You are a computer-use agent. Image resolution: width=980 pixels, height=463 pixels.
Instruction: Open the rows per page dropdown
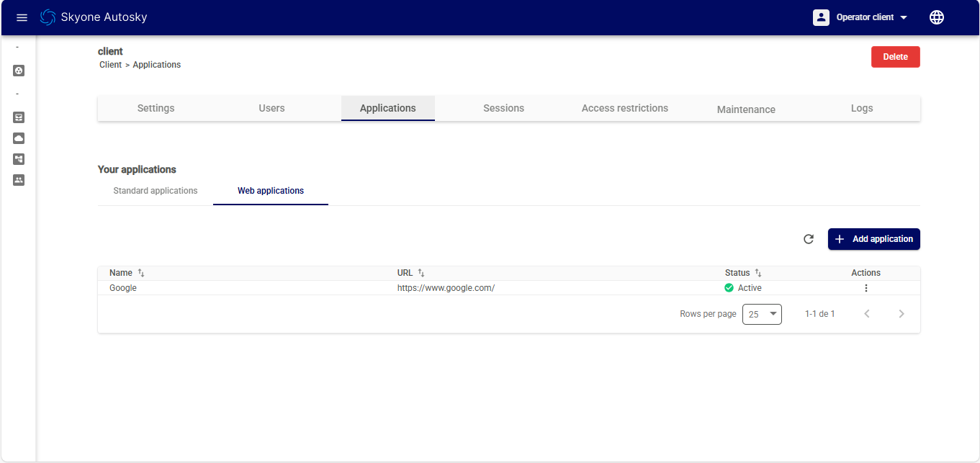point(762,314)
